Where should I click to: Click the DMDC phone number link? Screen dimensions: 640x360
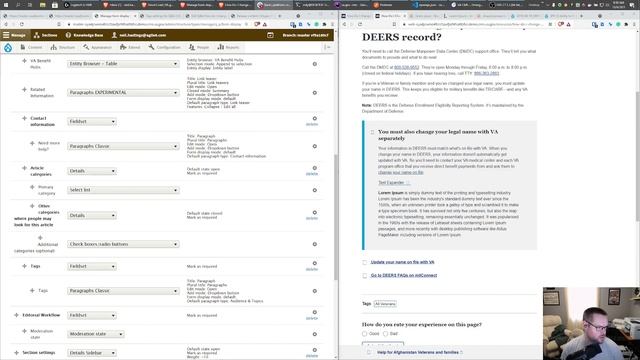407,67
